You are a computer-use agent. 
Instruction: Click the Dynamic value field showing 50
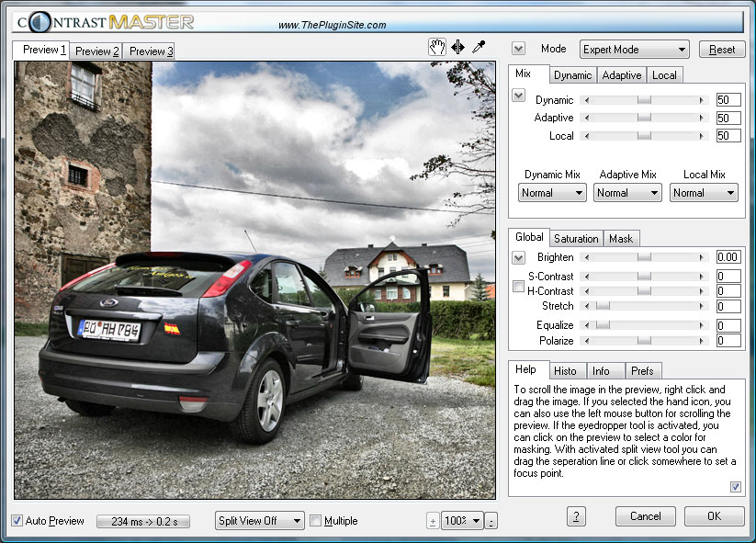tap(728, 100)
